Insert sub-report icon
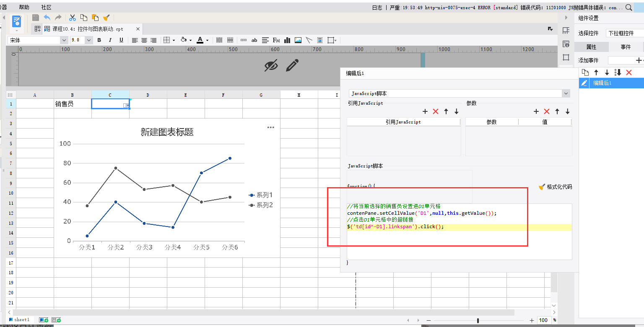Viewport: 644px width, 327px height. 320,40
